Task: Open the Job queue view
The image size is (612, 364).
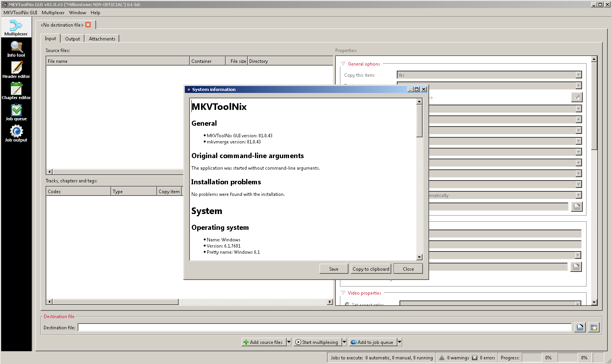Action: pyautogui.click(x=16, y=113)
